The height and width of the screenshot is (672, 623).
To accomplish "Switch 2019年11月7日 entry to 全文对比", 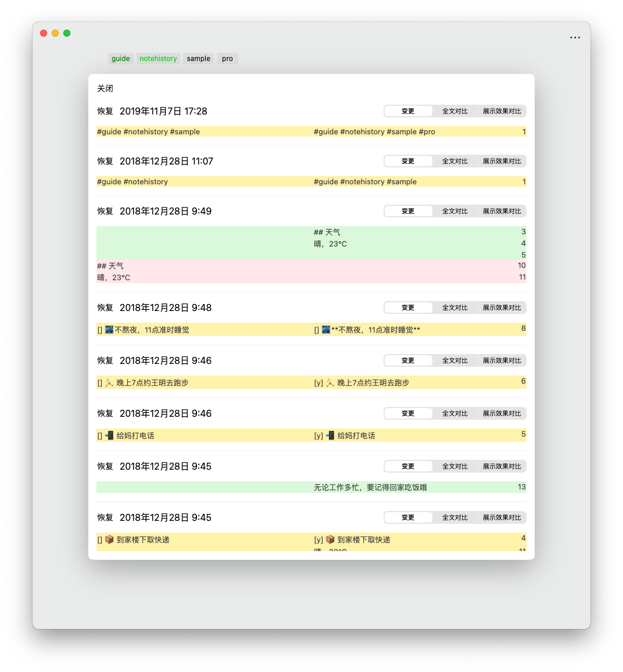I will pyautogui.click(x=454, y=111).
